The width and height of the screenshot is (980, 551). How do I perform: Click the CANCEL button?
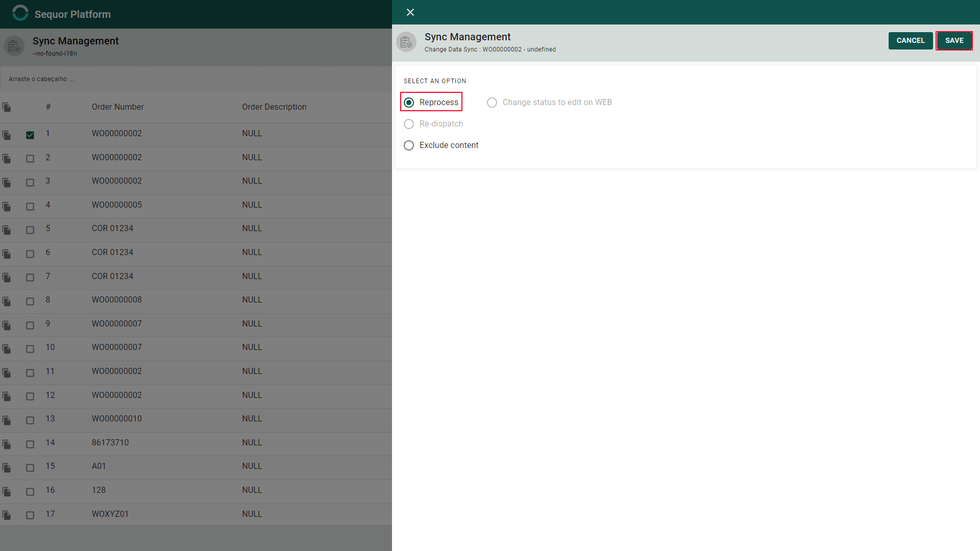click(911, 41)
